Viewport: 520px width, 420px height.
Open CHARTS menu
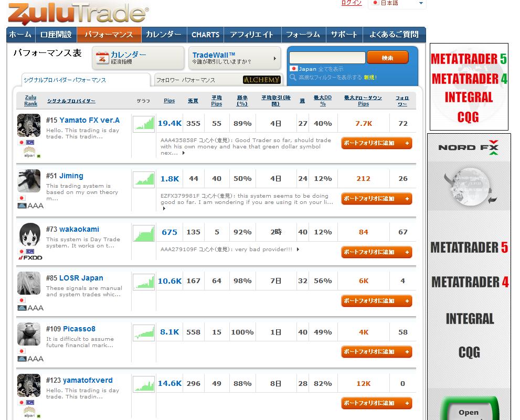205,35
